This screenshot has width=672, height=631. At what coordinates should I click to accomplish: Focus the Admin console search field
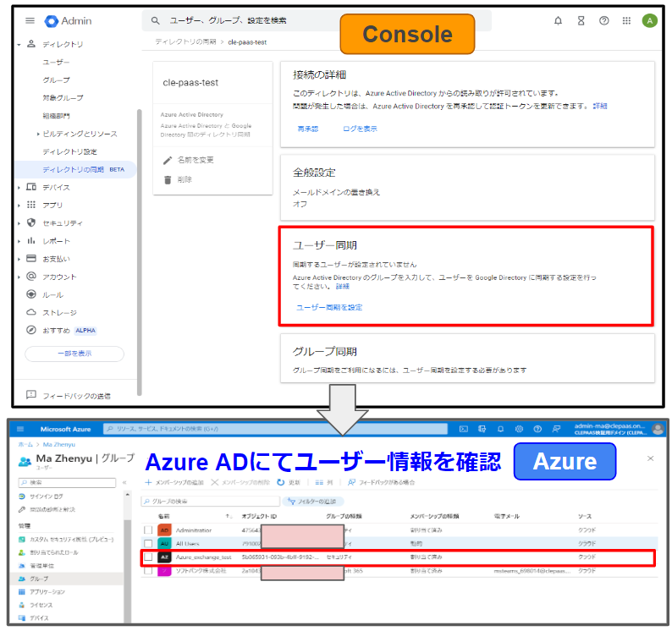click(x=317, y=20)
